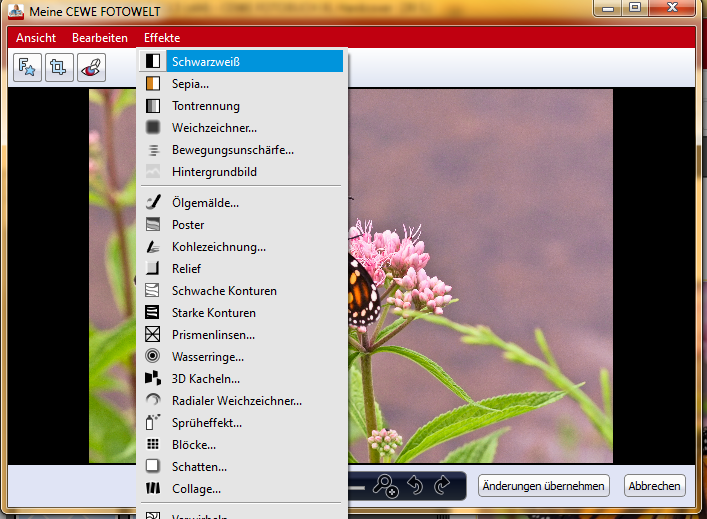
Task: Click the Schwache Konturen icon
Action: pyautogui.click(x=152, y=290)
